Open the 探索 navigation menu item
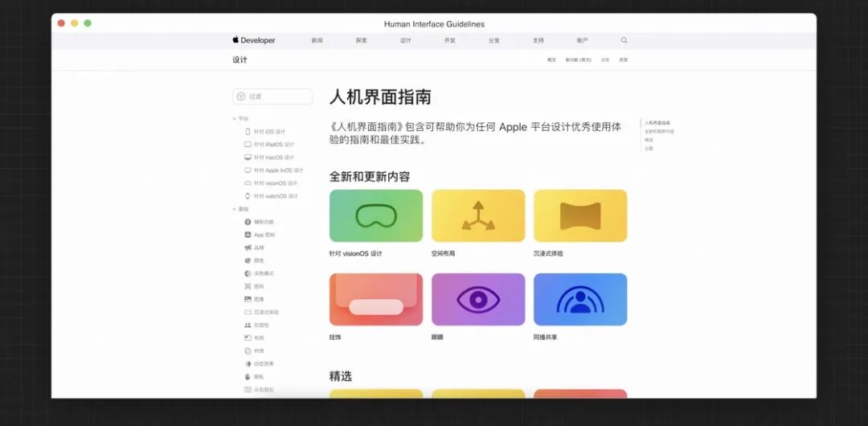Image resolution: width=868 pixels, height=426 pixels. click(361, 40)
